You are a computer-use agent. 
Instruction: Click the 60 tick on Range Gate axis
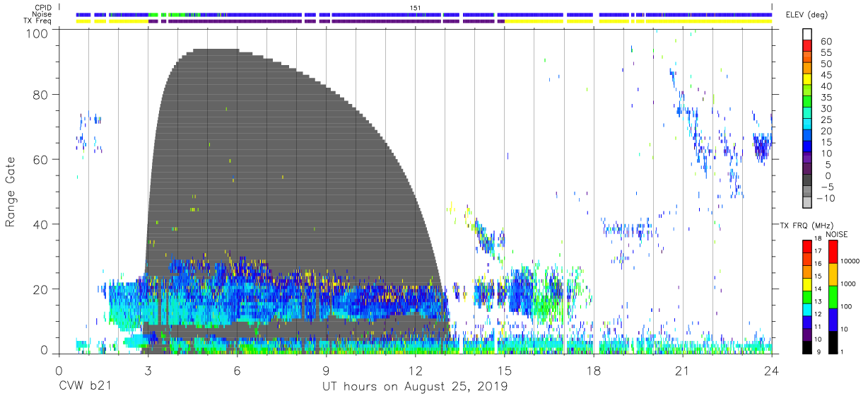point(40,159)
